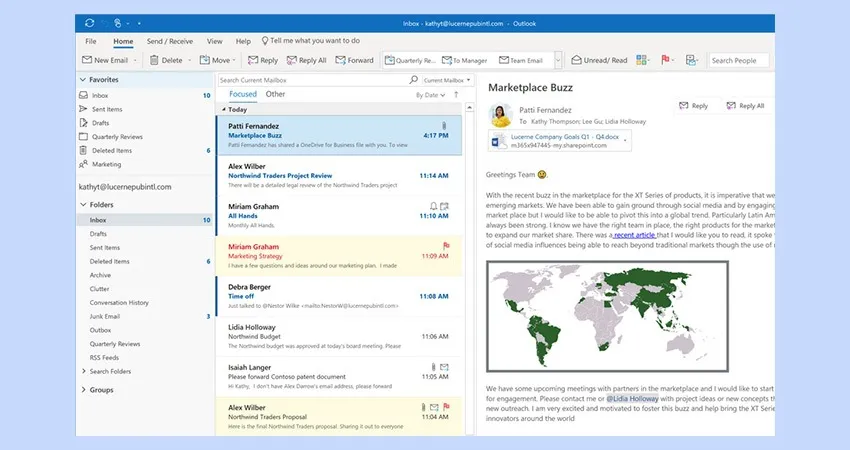This screenshot has height=450, width=850.
Task: Open Debra Berger Time off email
Action: click(339, 296)
